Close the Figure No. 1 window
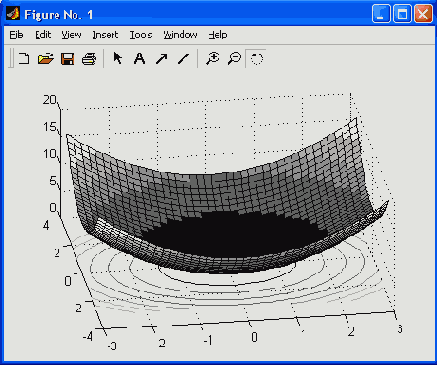Screen dimensions: 437x365 coord(423,14)
